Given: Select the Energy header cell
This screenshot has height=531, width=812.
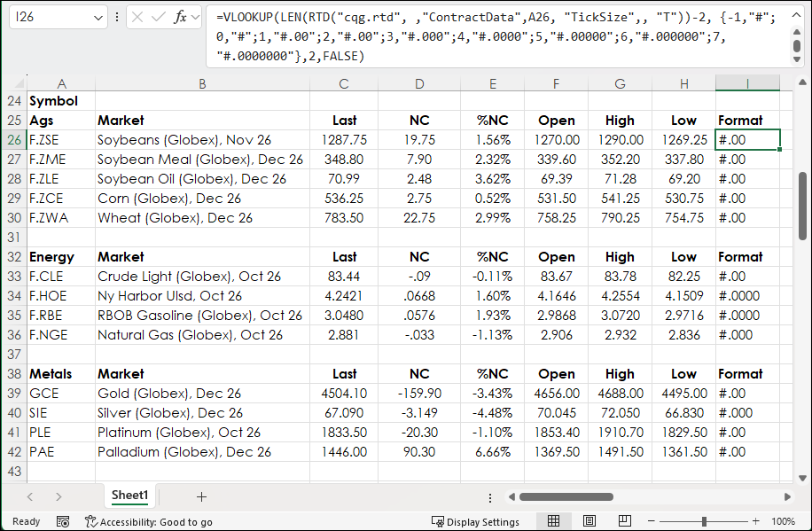Looking at the screenshot, I should pos(61,257).
